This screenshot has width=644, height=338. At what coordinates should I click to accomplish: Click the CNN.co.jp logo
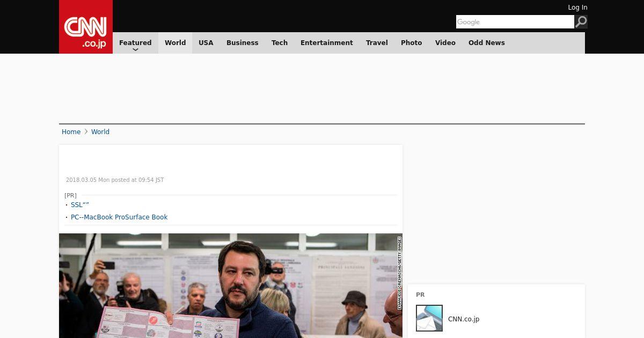[x=86, y=27]
